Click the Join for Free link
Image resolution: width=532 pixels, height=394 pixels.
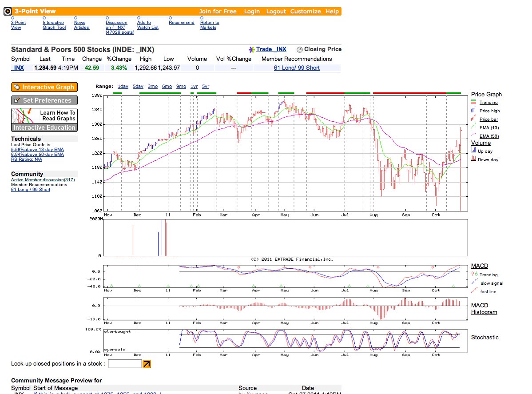(218, 12)
